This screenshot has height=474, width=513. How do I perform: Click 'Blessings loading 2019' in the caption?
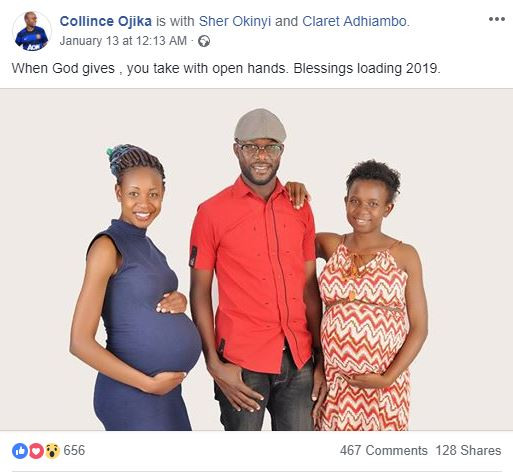(367, 68)
